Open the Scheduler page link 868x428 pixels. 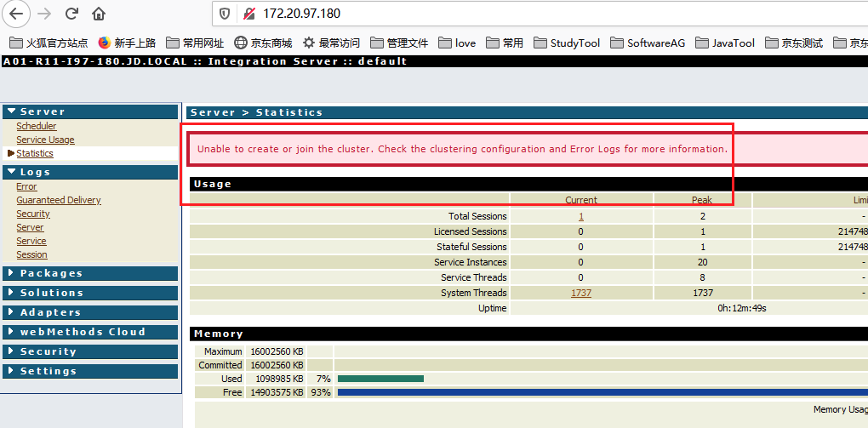point(37,126)
